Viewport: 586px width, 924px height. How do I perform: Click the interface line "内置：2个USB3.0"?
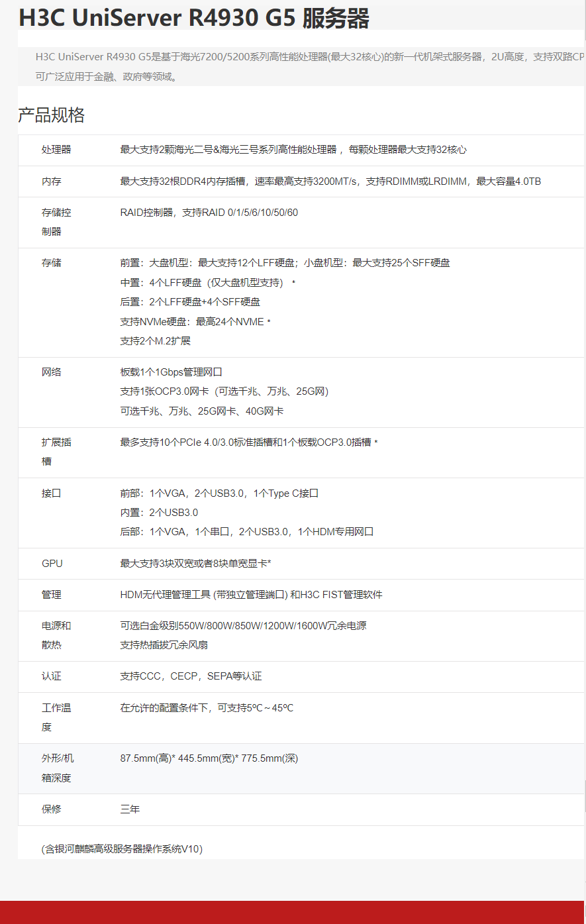tap(159, 513)
